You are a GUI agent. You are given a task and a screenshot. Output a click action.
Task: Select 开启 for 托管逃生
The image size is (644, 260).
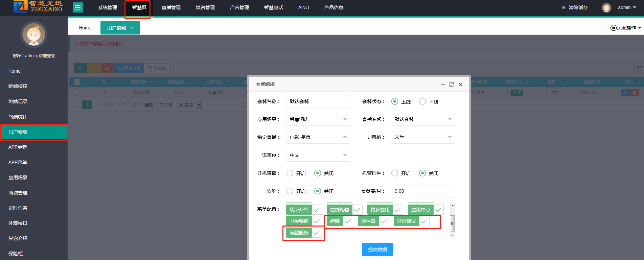tap(395, 173)
